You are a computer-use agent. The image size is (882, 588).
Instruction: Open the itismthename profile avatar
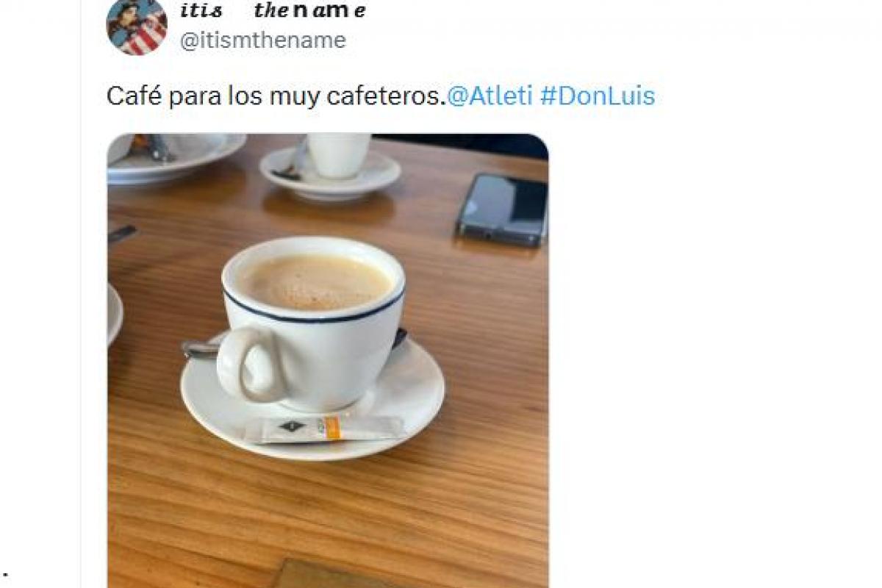pyautogui.click(x=137, y=26)
